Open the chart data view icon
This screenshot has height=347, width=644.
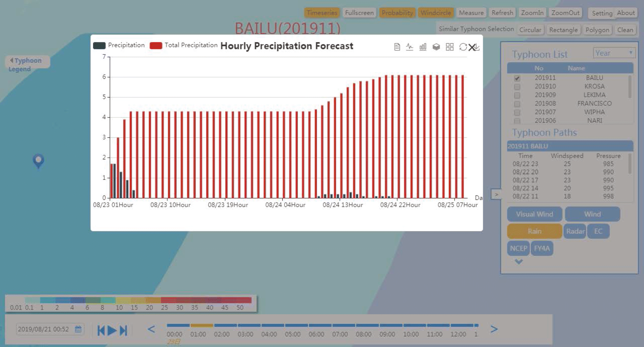pyautogui.click(x=397, y=47)
